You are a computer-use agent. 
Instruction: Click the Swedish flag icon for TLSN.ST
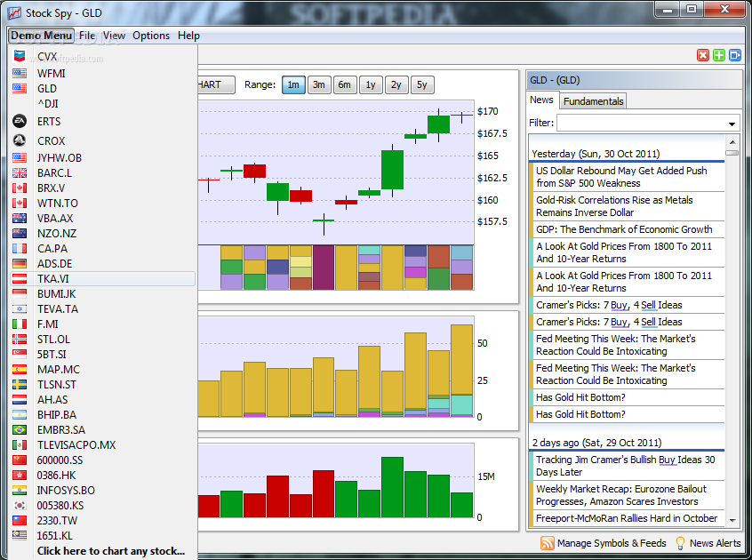click(x=20, y=385)
